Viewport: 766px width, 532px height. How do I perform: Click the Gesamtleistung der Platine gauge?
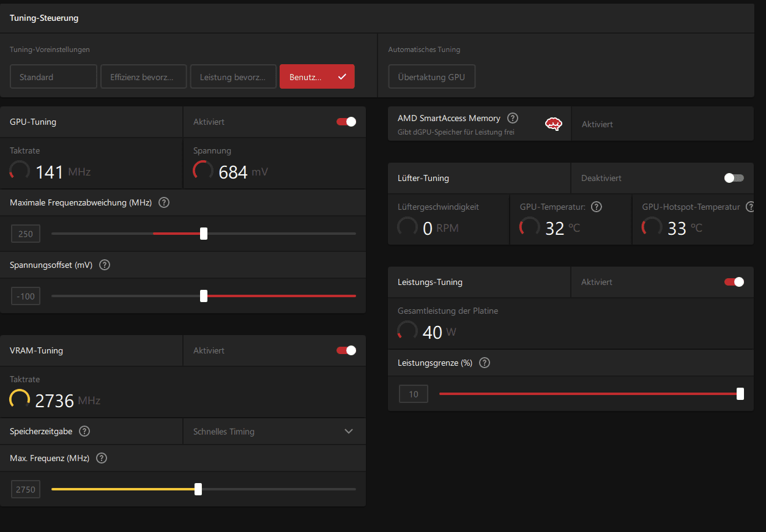coord(407,331)
